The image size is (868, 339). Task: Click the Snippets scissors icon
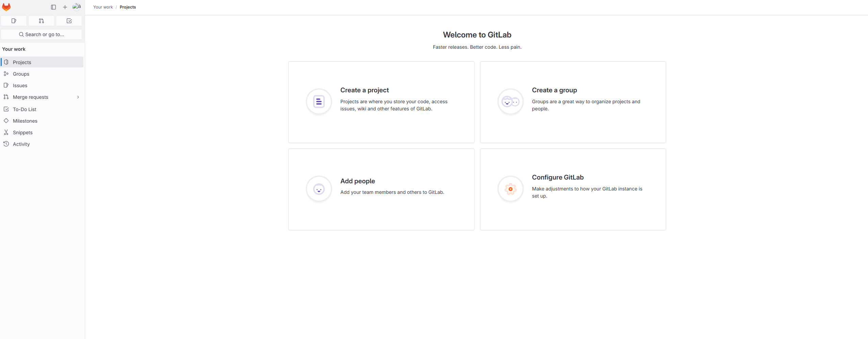(x=6, y=132)
